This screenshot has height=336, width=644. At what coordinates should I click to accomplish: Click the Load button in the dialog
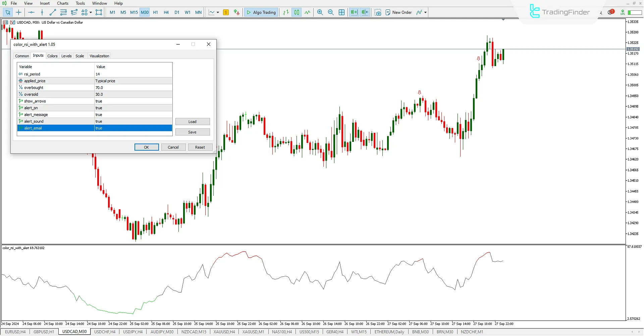coord(193,121)
